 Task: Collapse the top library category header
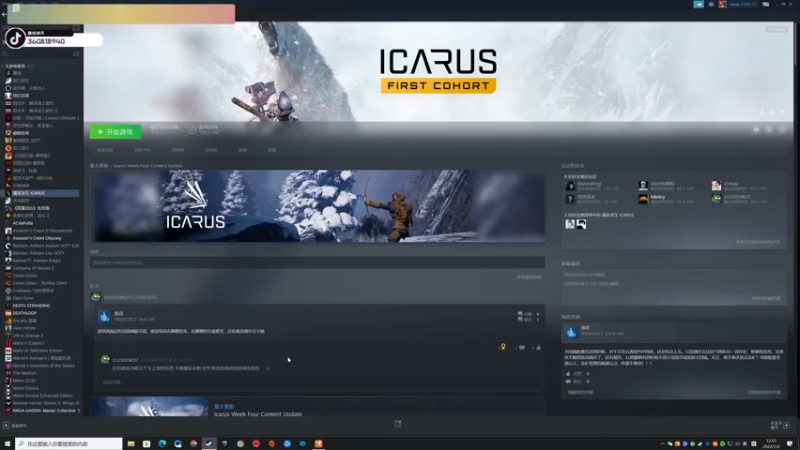pos(18,66)
